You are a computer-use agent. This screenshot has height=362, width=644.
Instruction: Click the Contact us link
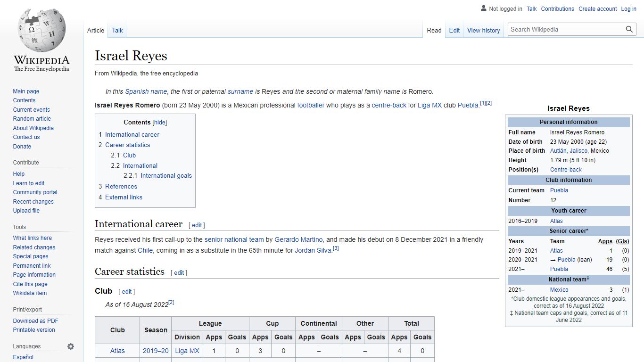point(26,137)
